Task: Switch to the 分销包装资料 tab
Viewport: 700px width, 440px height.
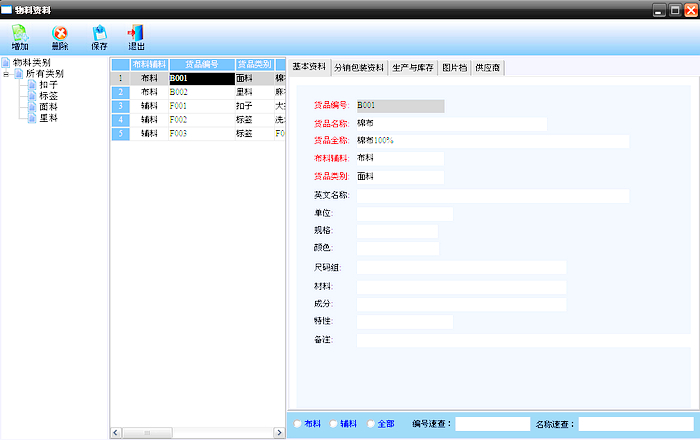Action: pyautogui.click(x=358, y=68)
